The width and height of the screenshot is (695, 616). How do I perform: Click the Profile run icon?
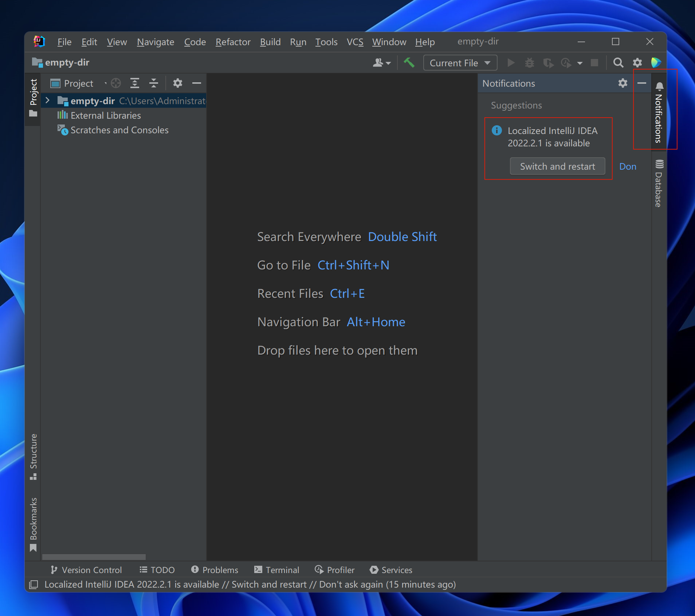[566, 63]
